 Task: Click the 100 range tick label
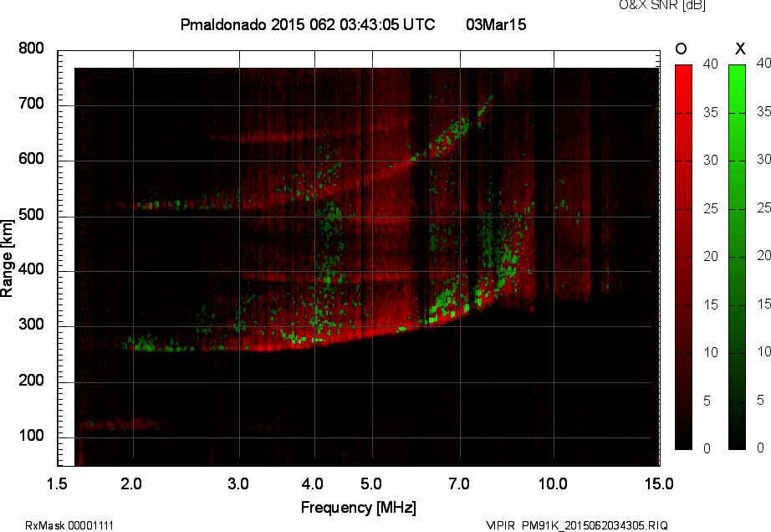click(x=31, y=435)
